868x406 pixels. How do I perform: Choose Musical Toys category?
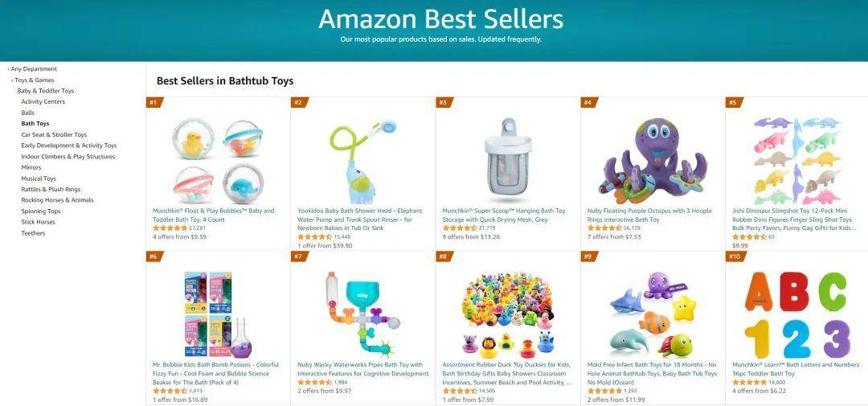(39, 179)
